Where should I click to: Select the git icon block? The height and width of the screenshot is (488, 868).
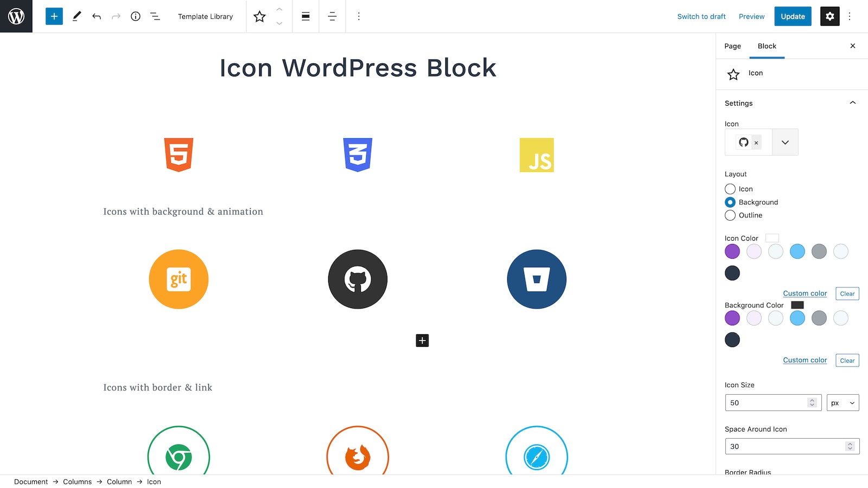click(178, 279)
